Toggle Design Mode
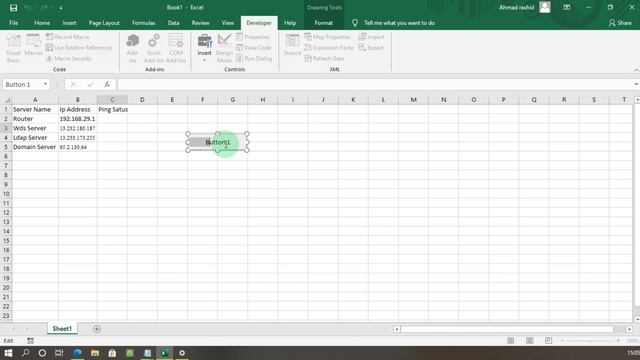Viewport: 640px width, 360px height. coord(224,49)
